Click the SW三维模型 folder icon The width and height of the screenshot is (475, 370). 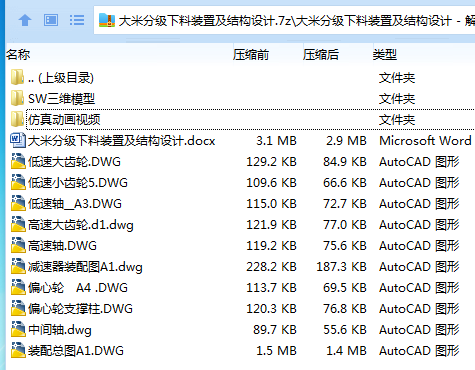(x=17, y=98)
